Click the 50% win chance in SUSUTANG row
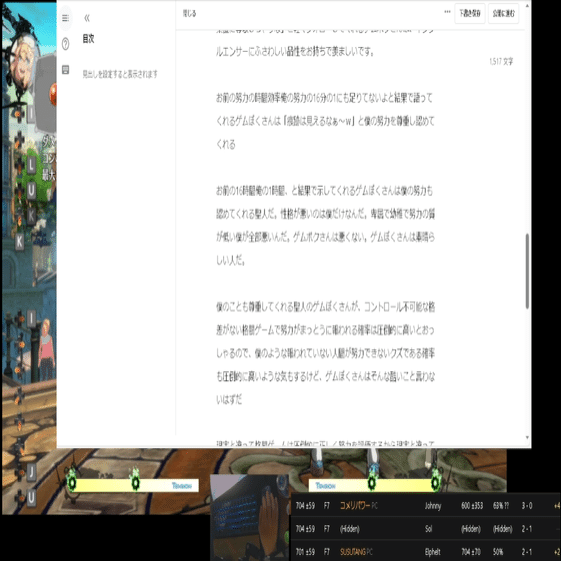The height and width of the screenshot is (561, 561). pyautogui.click(x=498, y=552)
